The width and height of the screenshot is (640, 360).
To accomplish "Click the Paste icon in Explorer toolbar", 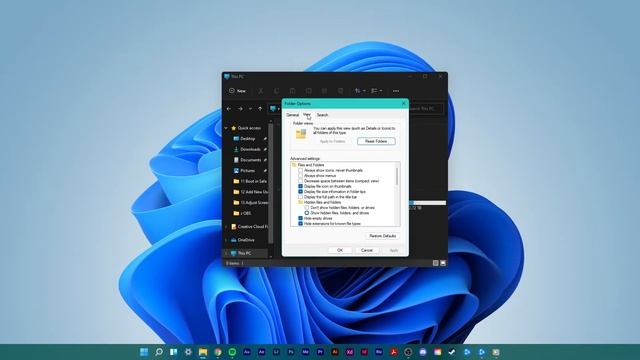I will (292, 91).
